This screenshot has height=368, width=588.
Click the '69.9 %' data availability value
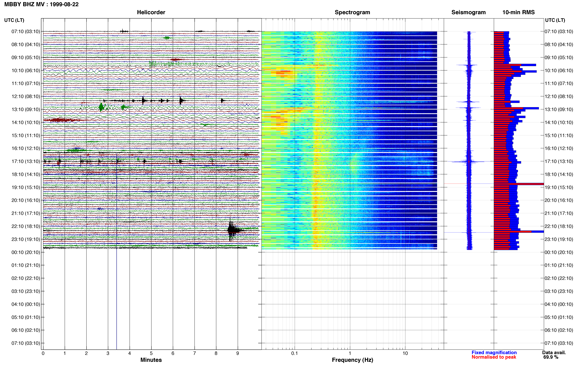(x=551, y=357)
